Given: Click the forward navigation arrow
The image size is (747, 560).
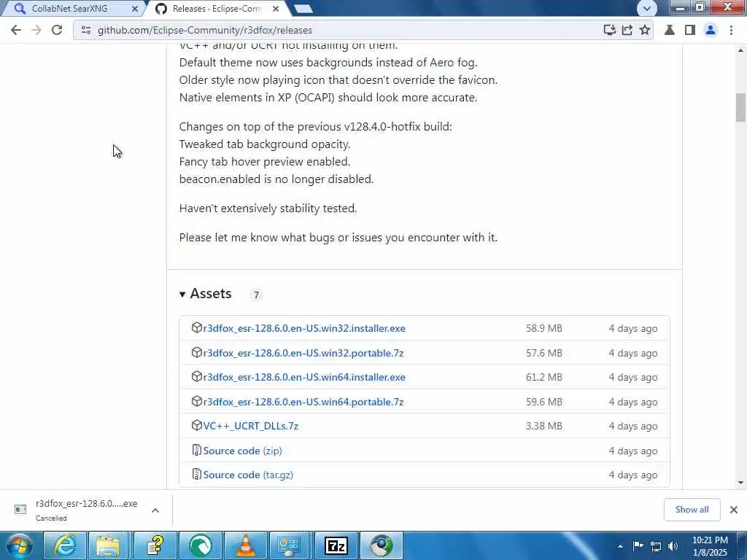Looking at the screenshot, I should [x=36, y=30].
